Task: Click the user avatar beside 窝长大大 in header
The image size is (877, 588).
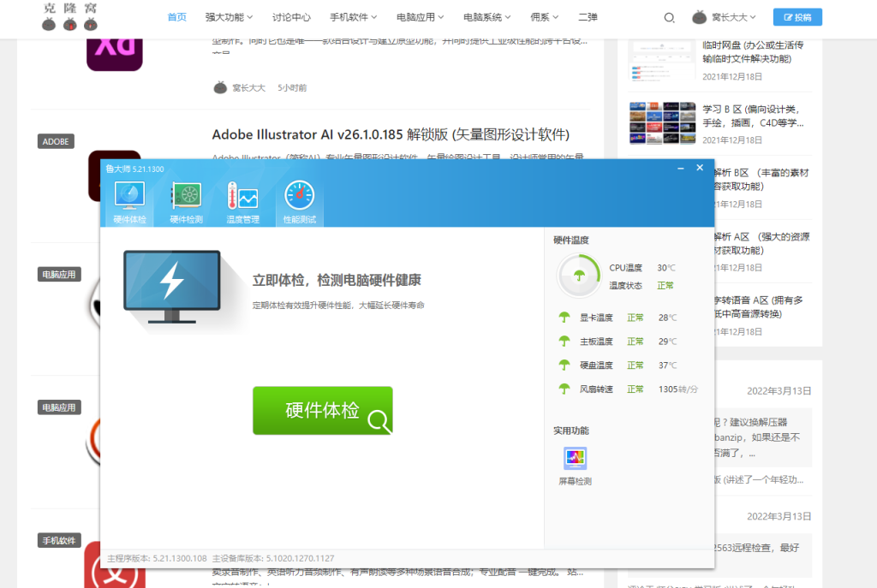Action: (699, 17)
